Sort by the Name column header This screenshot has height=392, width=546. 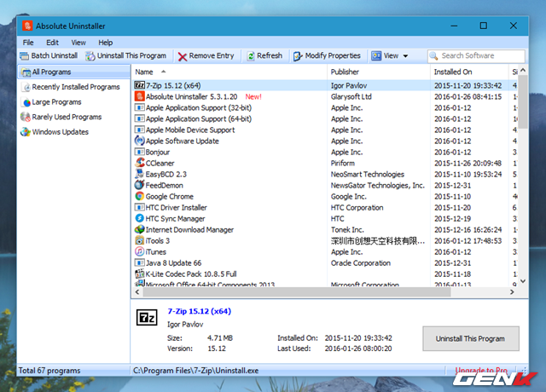click(144, 72)
